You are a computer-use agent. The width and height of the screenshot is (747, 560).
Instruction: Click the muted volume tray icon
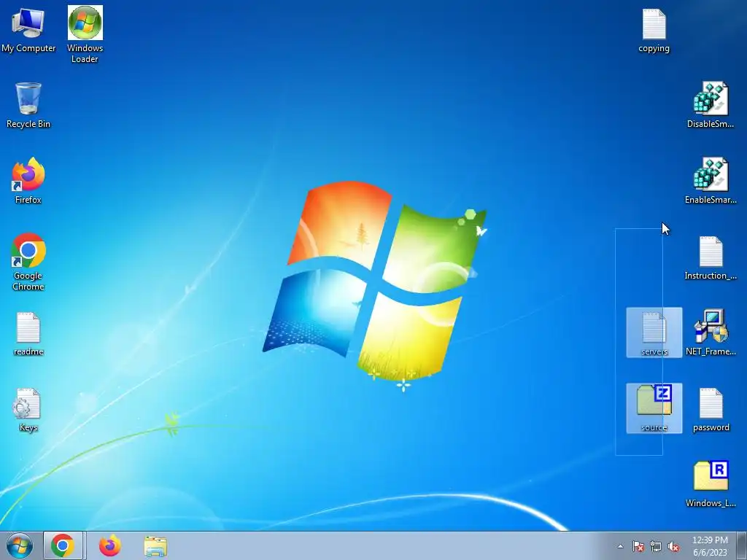(x=673, y=546)
